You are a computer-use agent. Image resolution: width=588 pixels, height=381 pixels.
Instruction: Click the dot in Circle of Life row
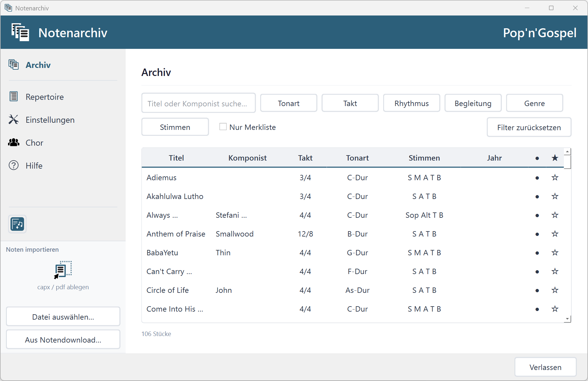pos(537,290)
